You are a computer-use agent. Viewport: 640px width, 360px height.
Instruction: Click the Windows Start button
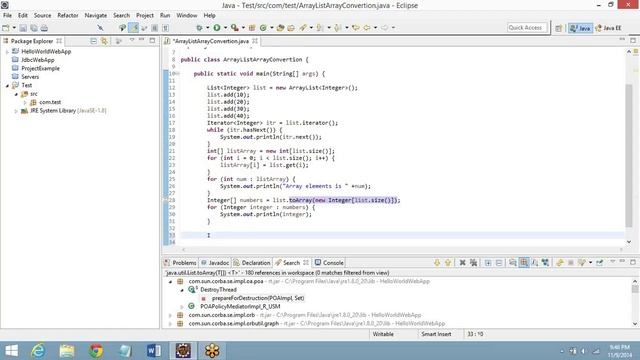(x=11, y=351)
